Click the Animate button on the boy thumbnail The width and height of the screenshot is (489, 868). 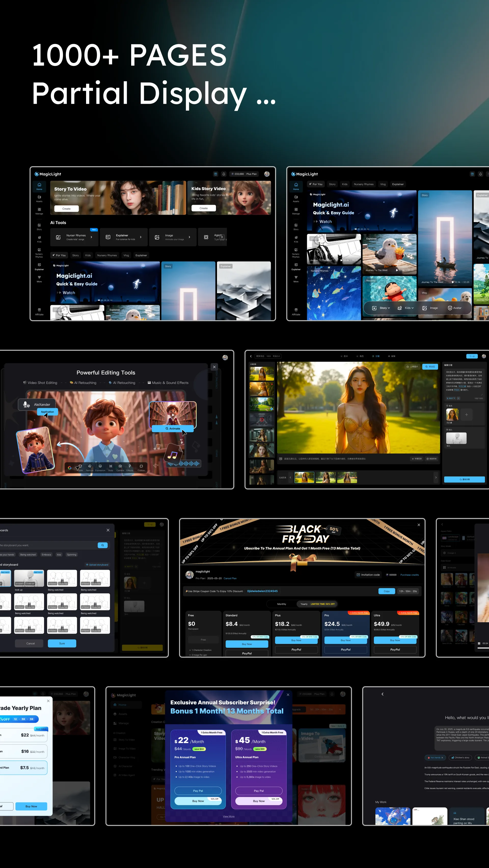173,429
